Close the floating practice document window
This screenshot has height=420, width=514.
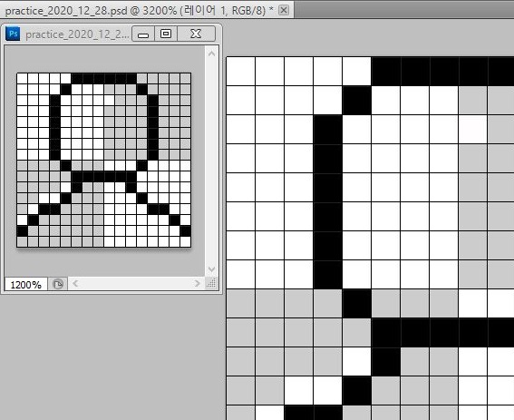point(196,34)
